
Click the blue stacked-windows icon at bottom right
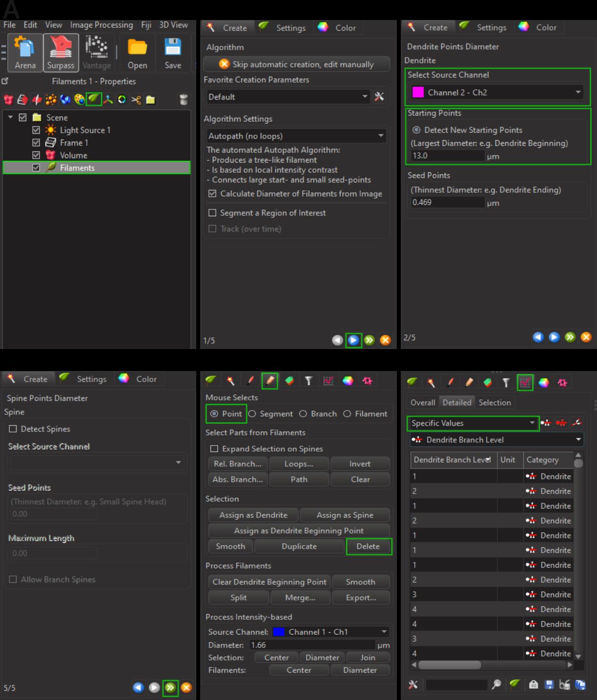coord(580,685)
